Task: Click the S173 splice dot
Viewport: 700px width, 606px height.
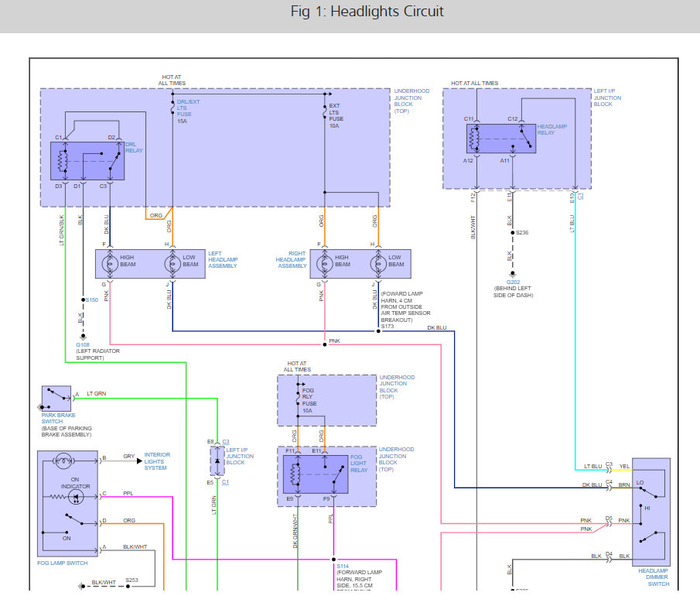Action: pos(378,331)
